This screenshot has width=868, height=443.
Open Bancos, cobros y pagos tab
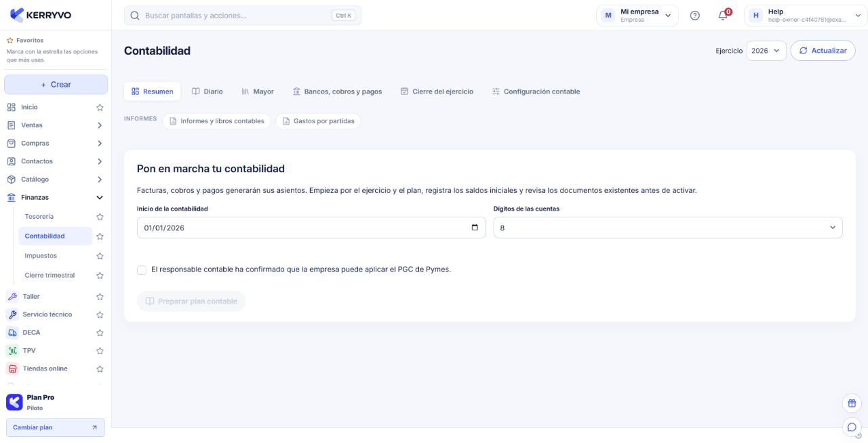[338, 91]
